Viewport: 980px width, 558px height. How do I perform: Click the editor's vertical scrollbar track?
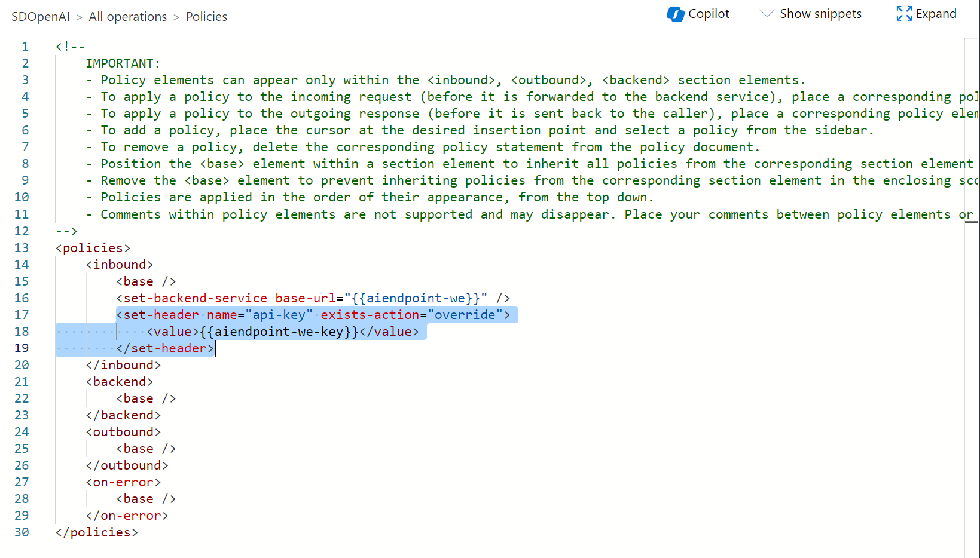pyautogui.click(x=972, y=358)
